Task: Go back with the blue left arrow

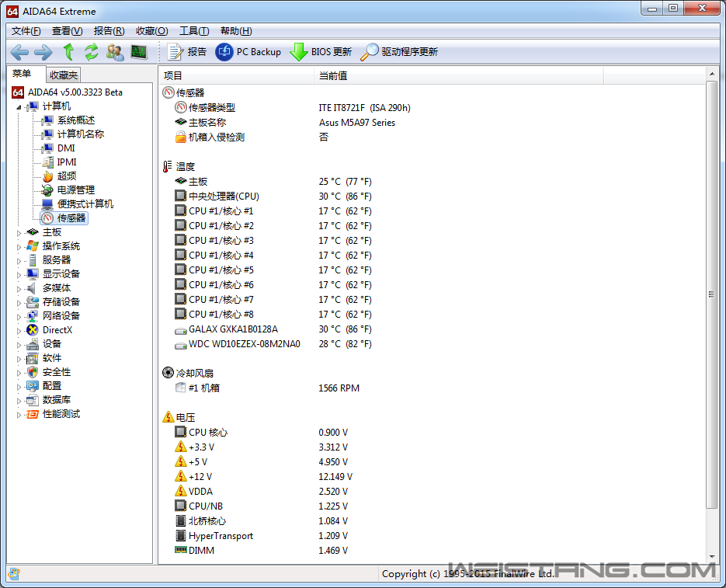Action: 19,52
